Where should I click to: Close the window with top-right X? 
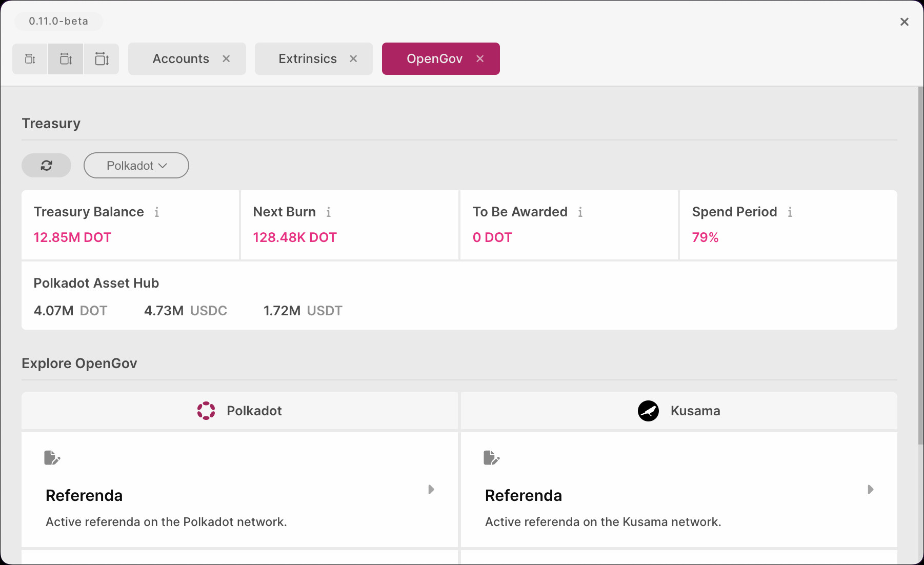pyautogui.click(x=905, y=22)
